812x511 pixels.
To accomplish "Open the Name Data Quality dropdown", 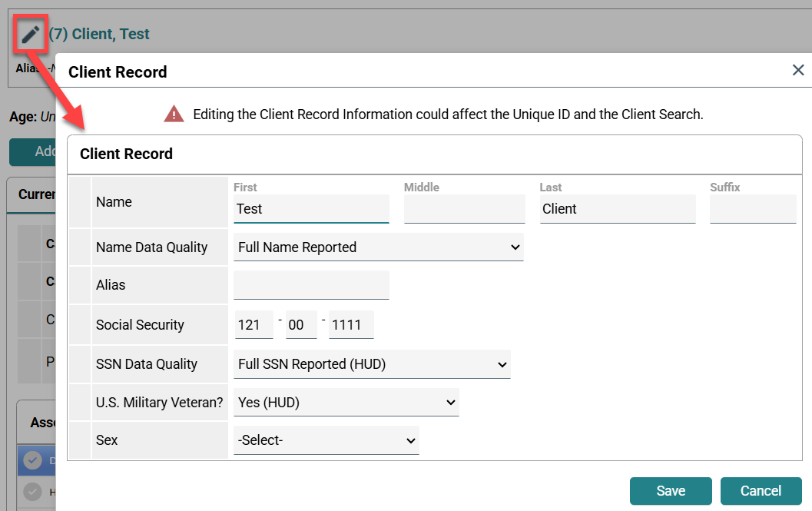I will (378, 247).
